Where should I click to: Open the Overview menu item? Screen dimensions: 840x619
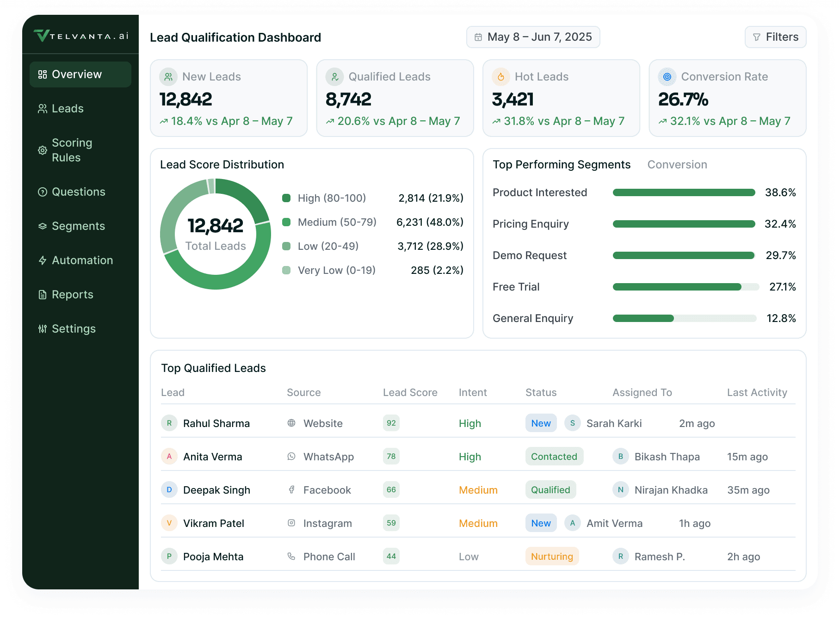[80, 74]
